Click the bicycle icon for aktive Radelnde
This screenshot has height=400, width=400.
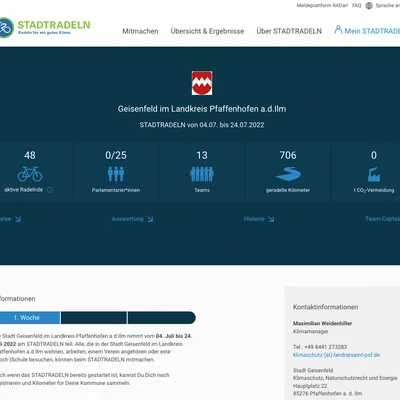click(30, 174)
